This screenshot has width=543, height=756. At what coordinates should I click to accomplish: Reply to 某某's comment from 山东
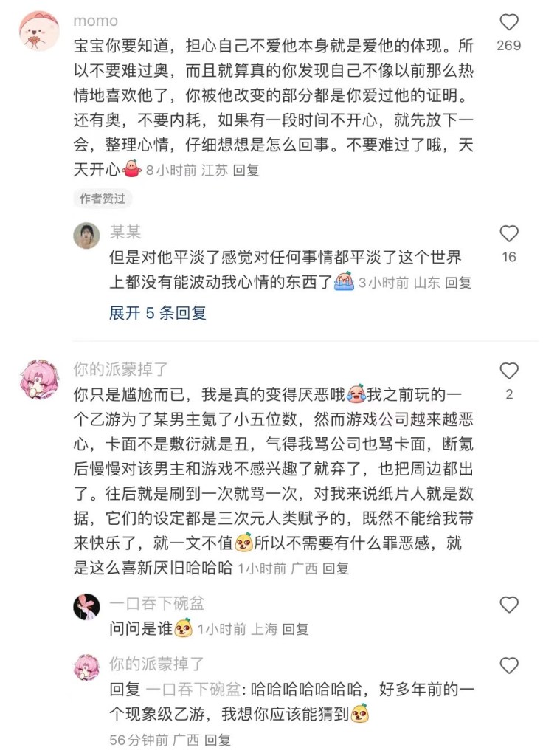coord(457,283)
